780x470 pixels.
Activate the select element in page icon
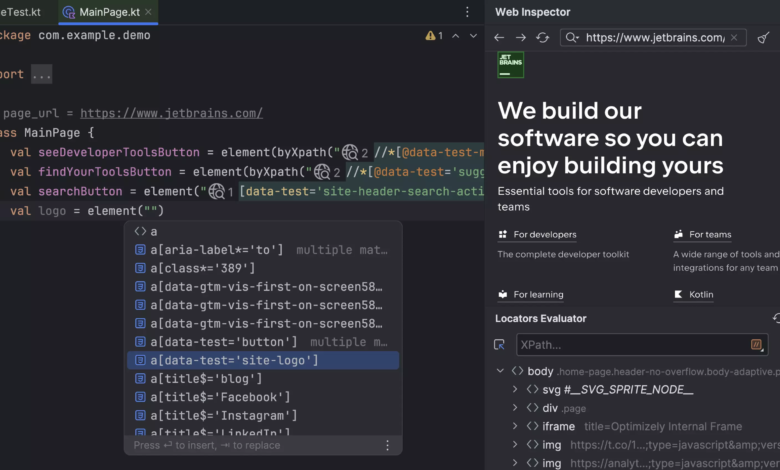coord(499,345)
